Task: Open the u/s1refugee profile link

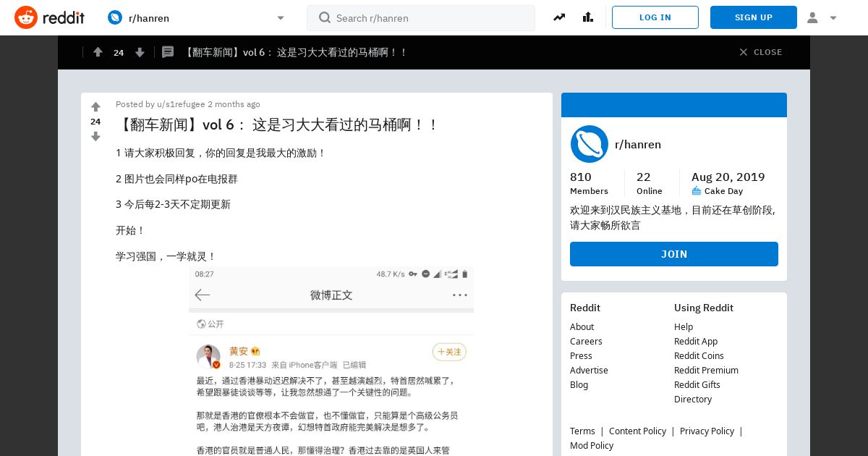Action: (181, 104)
